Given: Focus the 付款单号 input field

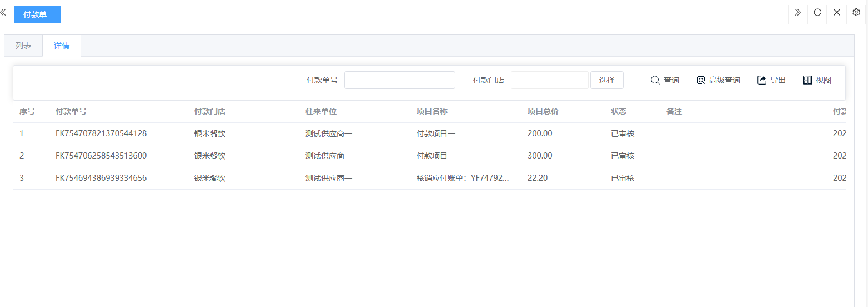Looking at the screenshot, I should pos(399,80).
